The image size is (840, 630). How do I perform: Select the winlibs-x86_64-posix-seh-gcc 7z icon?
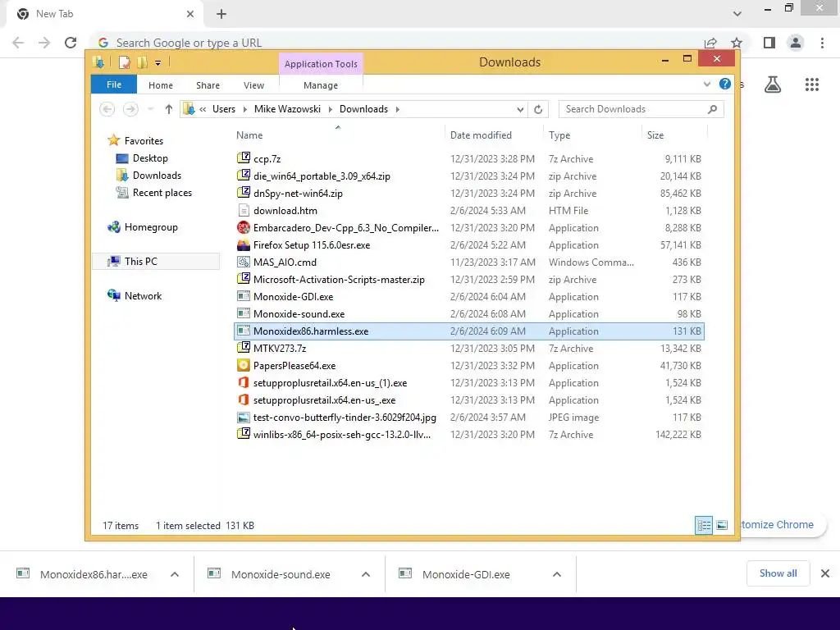pos(243,435)
